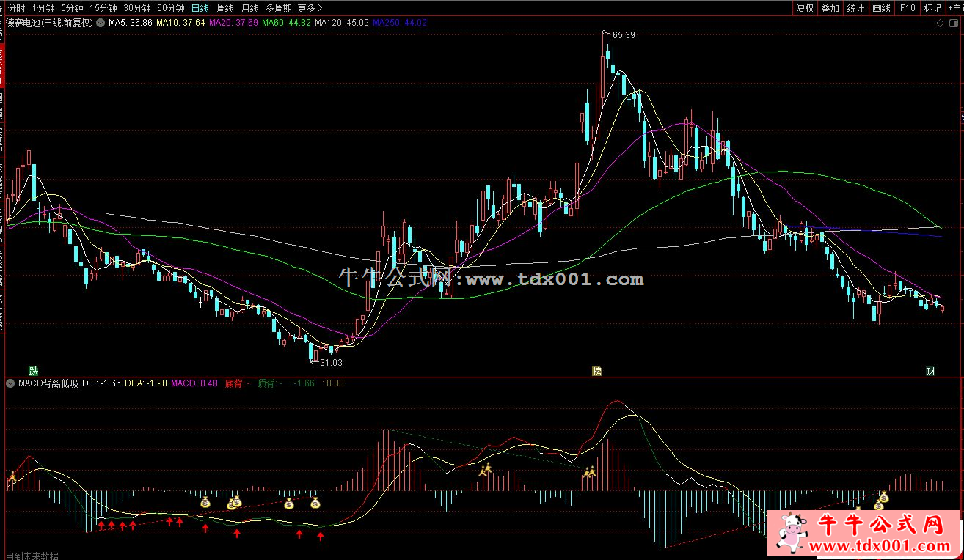Open the 多周期 multi-period view
This screenshot has height=560, width=964.
point(278,8)
